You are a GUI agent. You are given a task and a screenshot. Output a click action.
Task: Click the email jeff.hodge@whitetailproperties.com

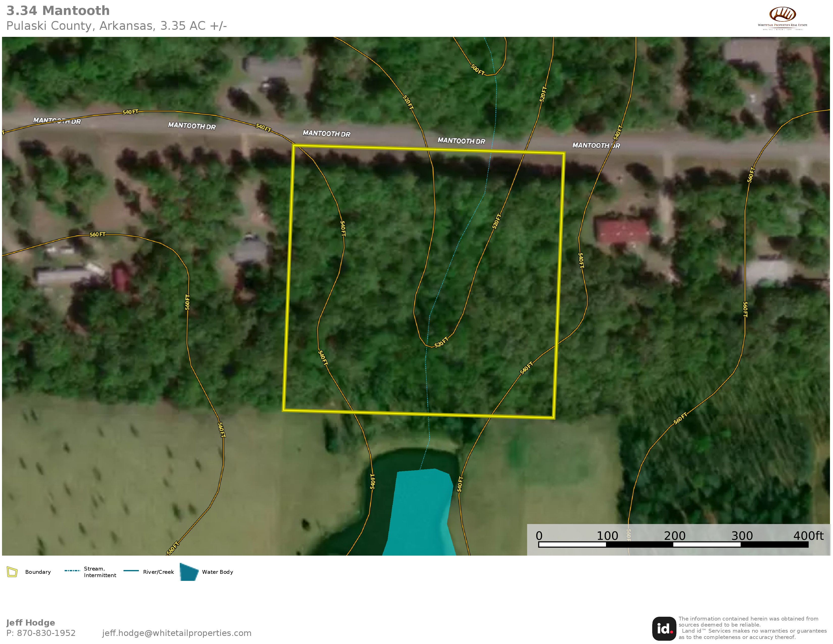point(176,633)
